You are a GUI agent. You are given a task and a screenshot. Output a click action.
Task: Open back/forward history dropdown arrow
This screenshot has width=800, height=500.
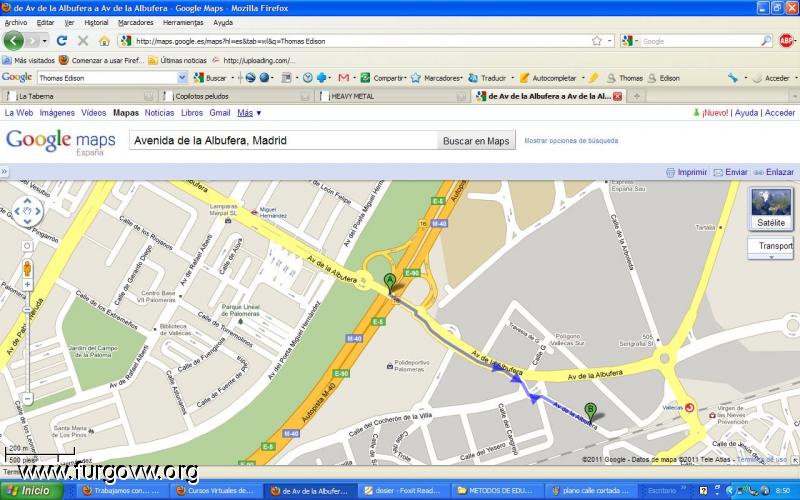pyautogui.click(x=45, y=41)
